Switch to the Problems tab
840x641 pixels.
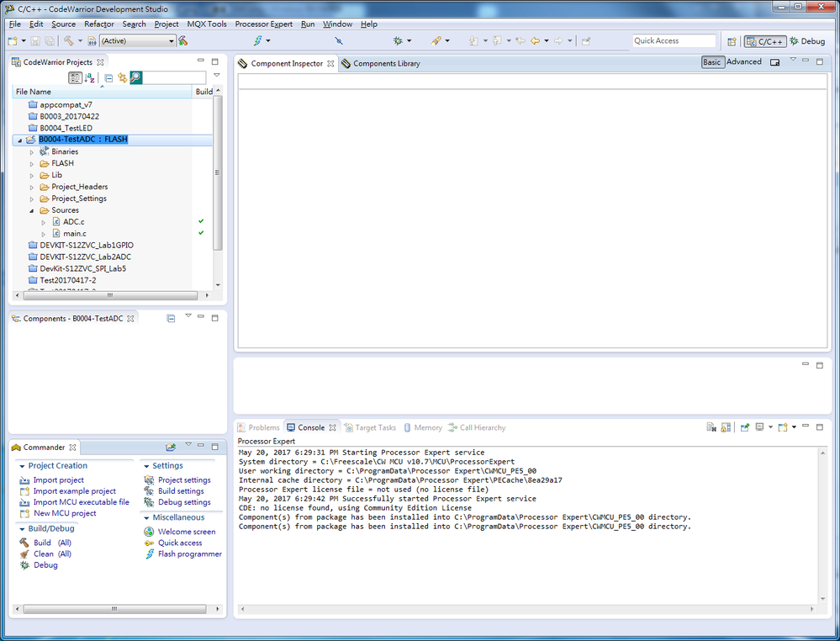coord(259,427)
